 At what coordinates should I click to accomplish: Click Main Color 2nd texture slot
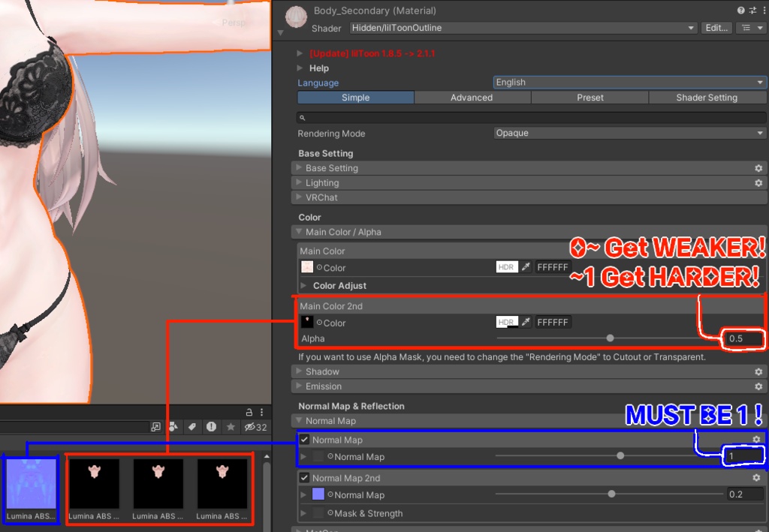(x=307, y=322)
